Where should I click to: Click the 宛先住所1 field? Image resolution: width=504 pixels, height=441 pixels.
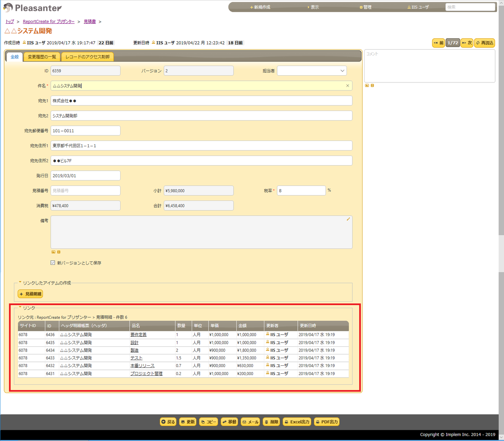pyautogui.click(x=201, y=145)
